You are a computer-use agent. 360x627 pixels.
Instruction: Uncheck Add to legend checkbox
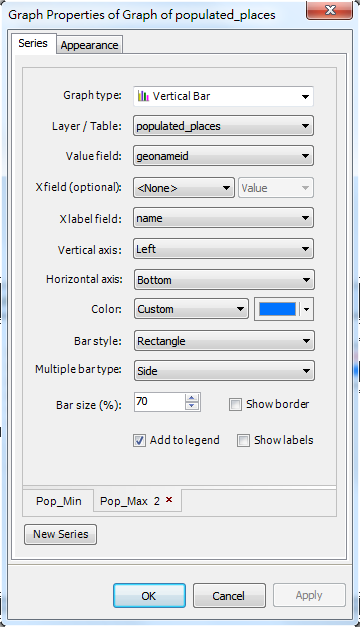tap(139, 441)
